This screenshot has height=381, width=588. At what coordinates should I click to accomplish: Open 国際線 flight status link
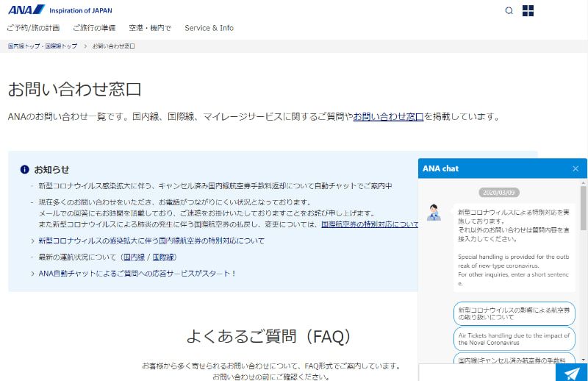[x=163, y=257]
